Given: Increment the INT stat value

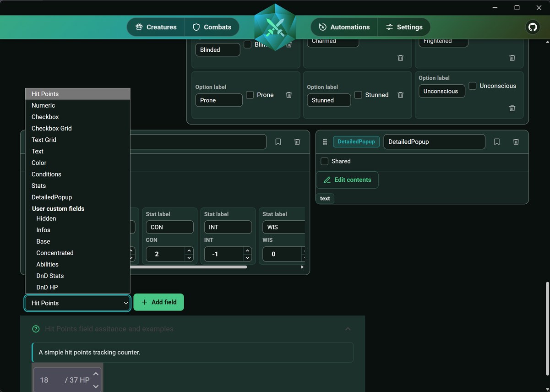Looking at the screenshot, I should point(247,250).
